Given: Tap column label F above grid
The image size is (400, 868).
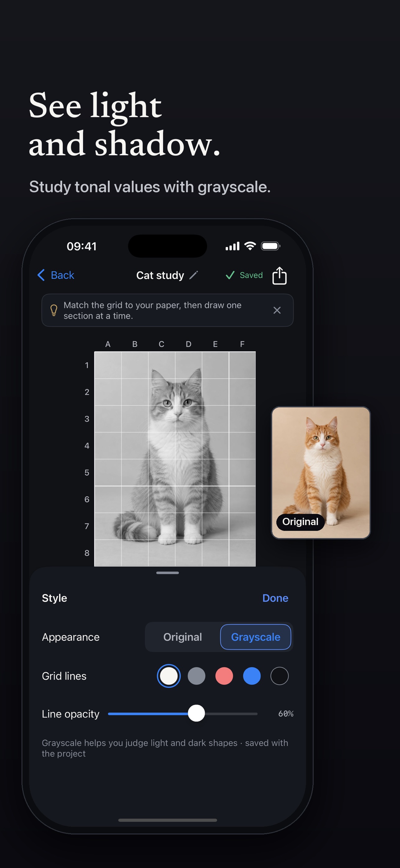Looking at the screenshot, I should point(242,344).
